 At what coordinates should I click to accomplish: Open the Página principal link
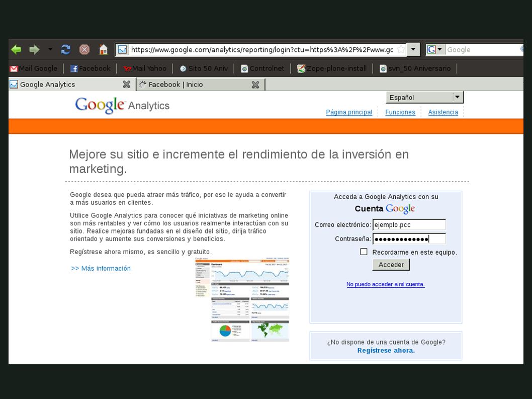coord(349,112)
